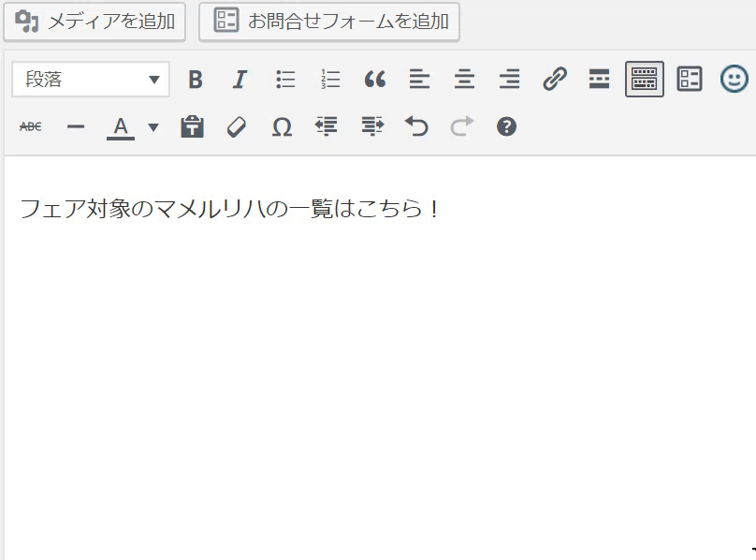
Task: Apply italic formatting
Action: coord(240,80)
